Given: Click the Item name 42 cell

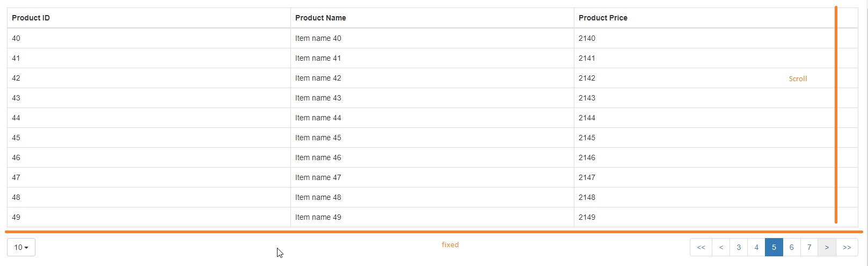Looking at the screenshot, I should click(x=432, y=78).
